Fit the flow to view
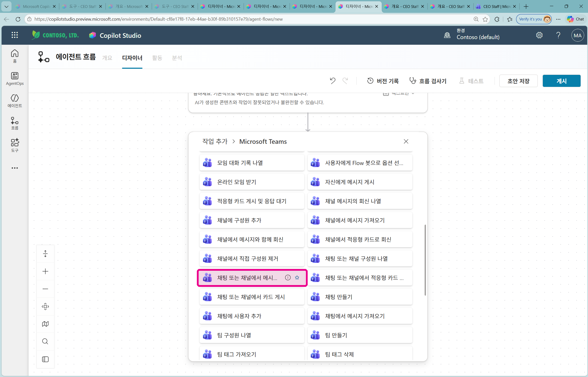Viewport: 588px width, 377px height. 45,307
